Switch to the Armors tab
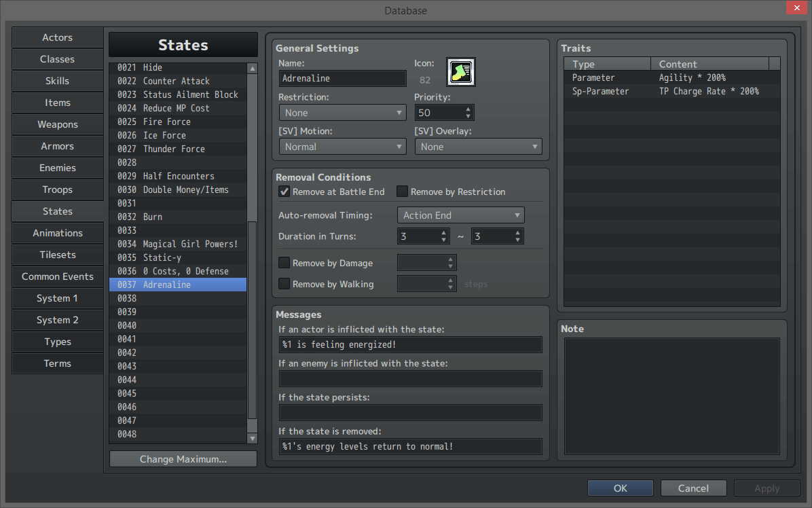The height and width of the screenshot is (508, 812). pos(58,146)
